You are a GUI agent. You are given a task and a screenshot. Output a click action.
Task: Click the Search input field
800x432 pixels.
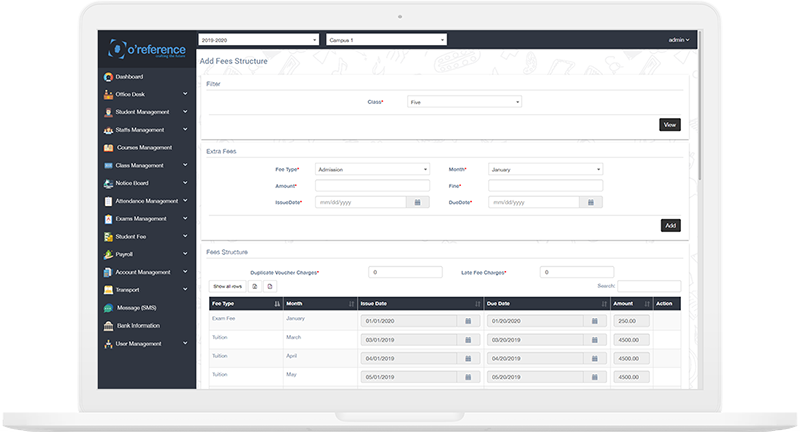pyautogui.click(x=649, y=286)
